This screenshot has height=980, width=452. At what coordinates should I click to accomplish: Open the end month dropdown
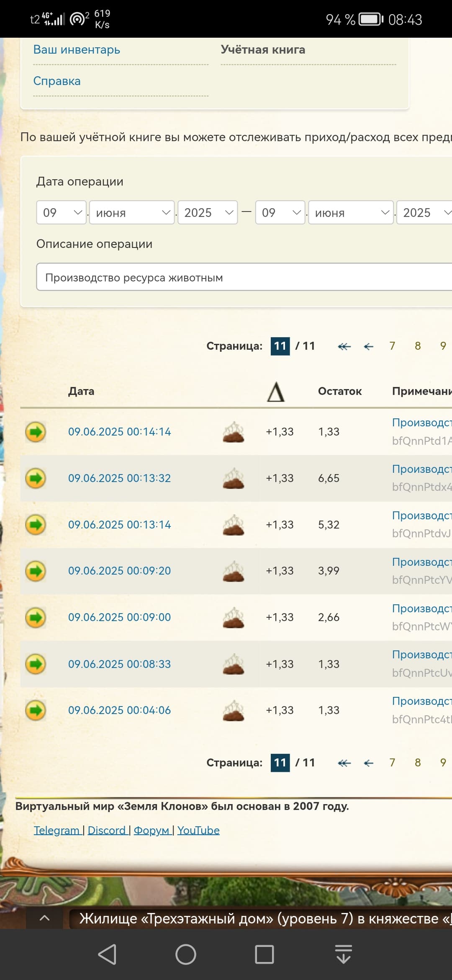click(x=351, y=213)
